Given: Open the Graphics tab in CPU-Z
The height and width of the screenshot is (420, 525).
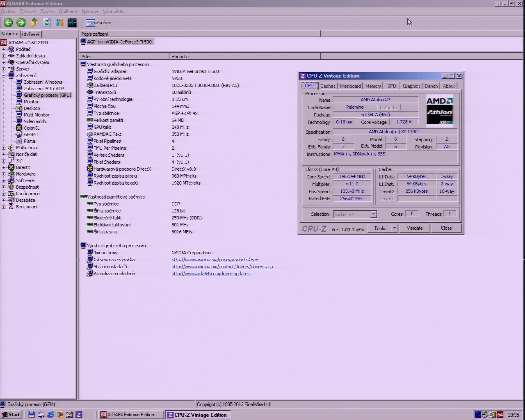Looking at the screenshot, I should (x=411, y=86).
